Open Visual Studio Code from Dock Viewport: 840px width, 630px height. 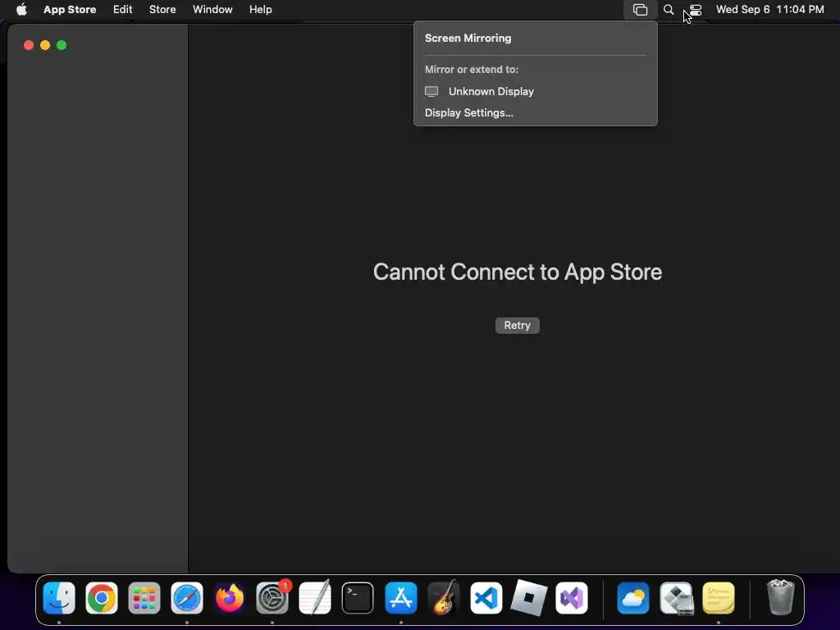[486, 598]
